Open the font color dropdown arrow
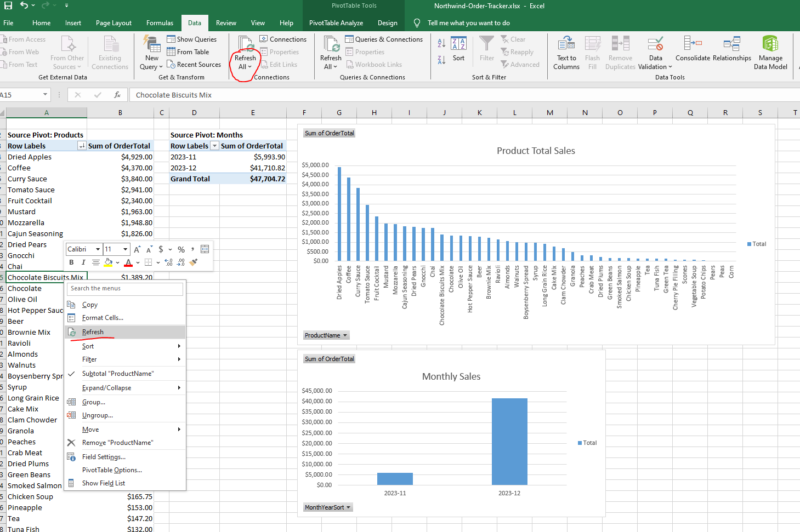This screenshot has width=800, height=532. coord(137,262)
